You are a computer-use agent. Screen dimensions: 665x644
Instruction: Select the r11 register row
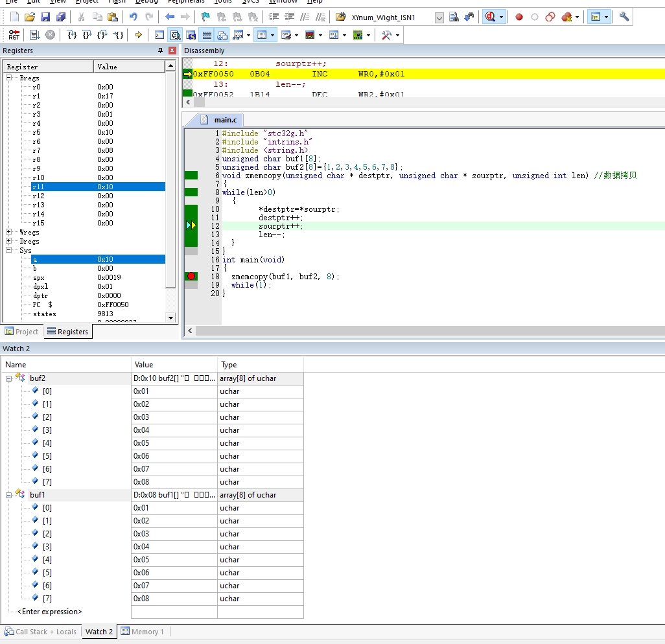tap(98, 187)
